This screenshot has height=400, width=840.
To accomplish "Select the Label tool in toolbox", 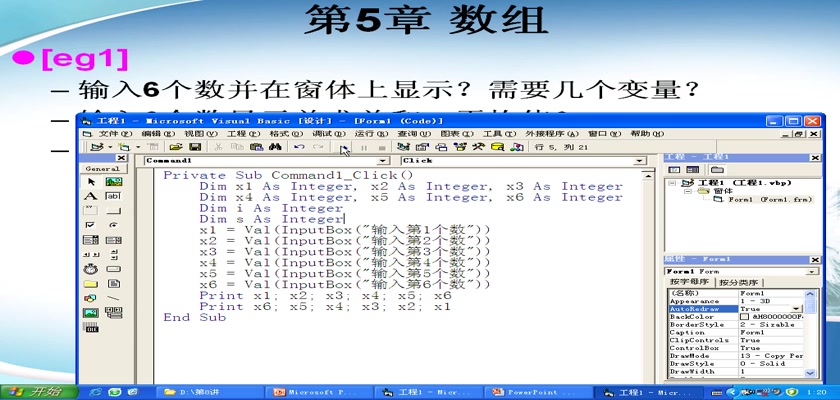I will click(x=90, y=196).
